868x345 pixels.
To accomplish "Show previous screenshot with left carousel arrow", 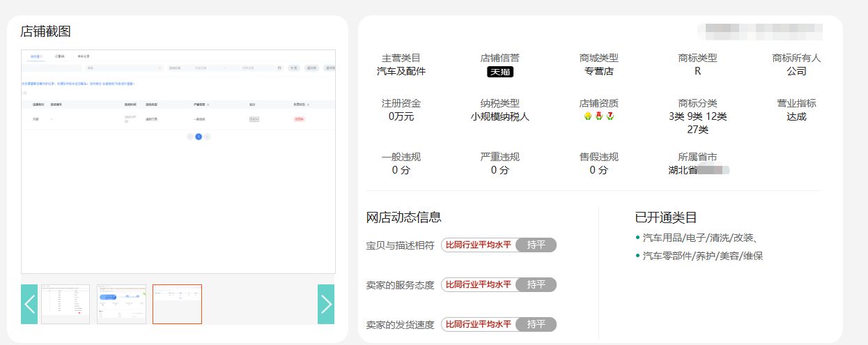I will pos(29,304).
